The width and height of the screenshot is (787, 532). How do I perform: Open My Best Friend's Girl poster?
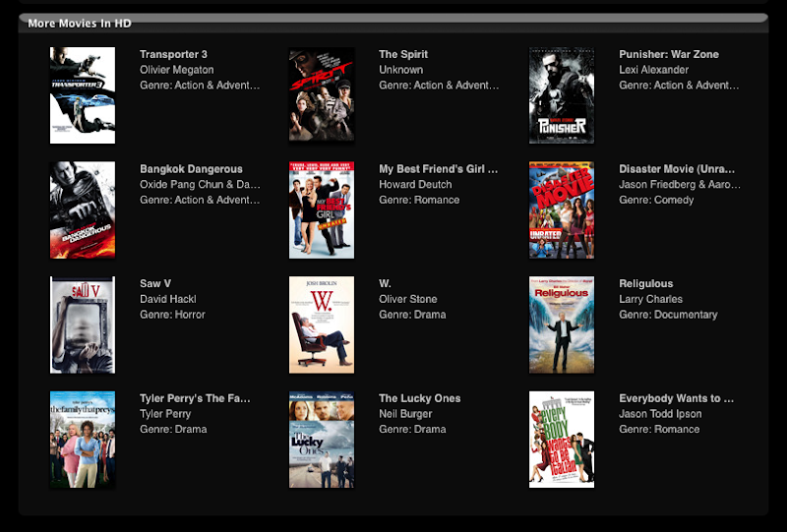(x=322, y=209)
